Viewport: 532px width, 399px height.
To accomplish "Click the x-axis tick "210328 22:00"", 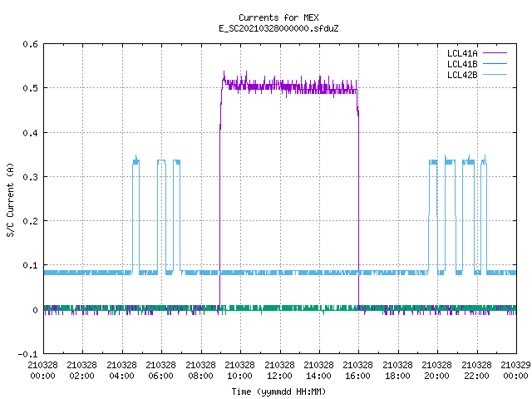I will (x=476, y=371).
